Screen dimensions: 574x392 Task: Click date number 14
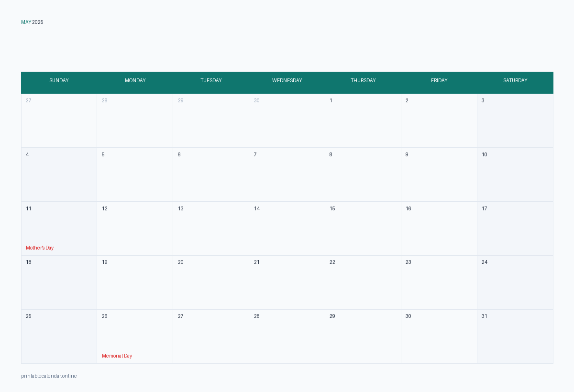coord(257,209)
